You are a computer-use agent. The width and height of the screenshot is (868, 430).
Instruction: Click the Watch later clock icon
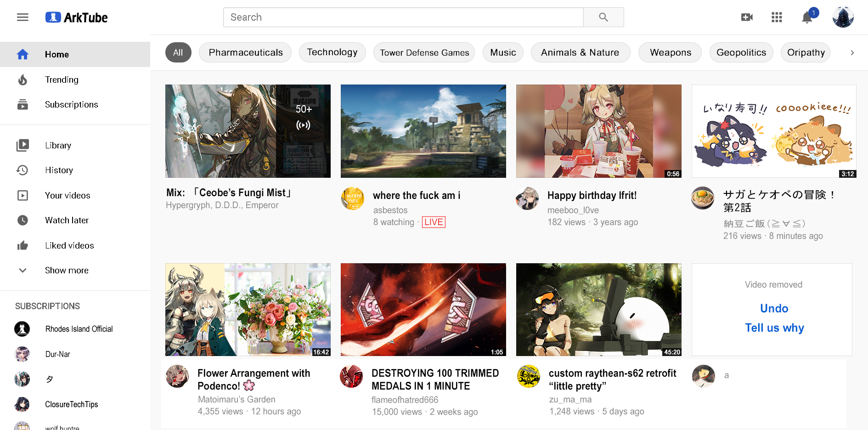(x=23, y=221)
